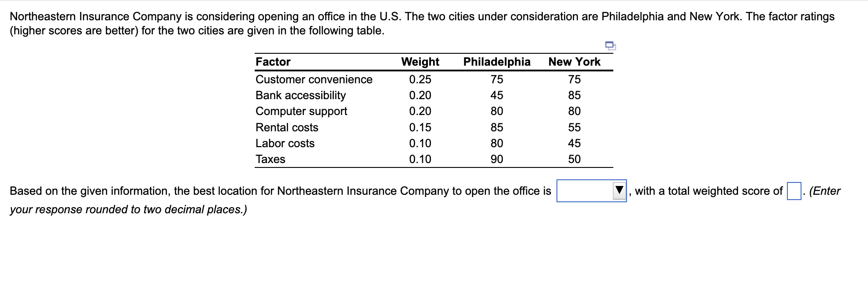Click the Labor costs row label
The width and height of the screenshot is (868, 297).
[x=285, y=143]
